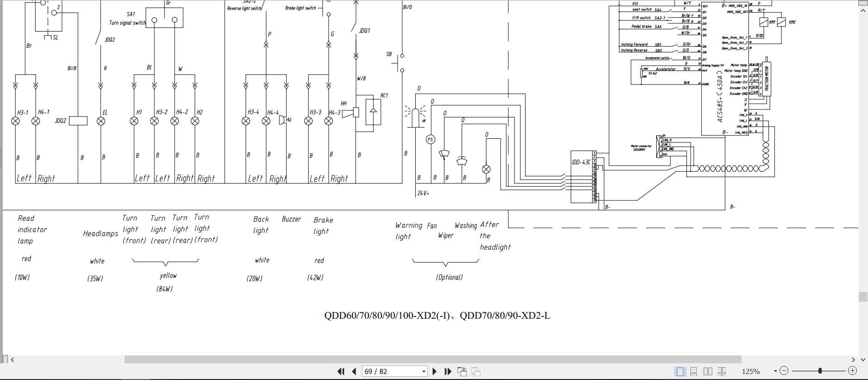Click the "24V+" label
The height and width of the screenshot is (380, 868).
pos(423,193)
